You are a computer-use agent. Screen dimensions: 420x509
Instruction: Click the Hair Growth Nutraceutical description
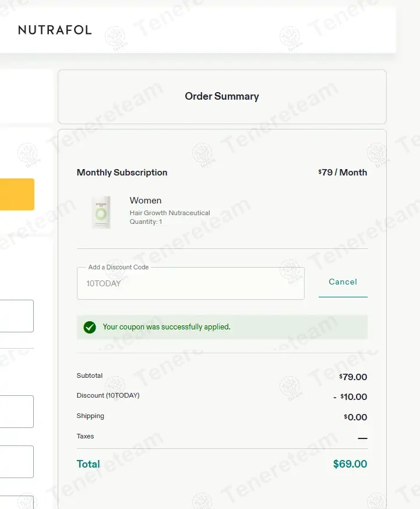(x=170, y=213)
